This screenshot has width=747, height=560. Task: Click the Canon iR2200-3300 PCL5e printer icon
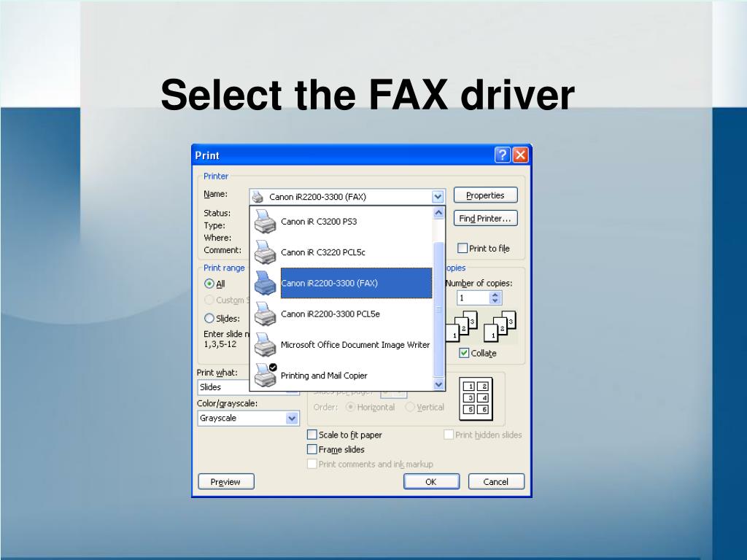(x=265, y=314)
